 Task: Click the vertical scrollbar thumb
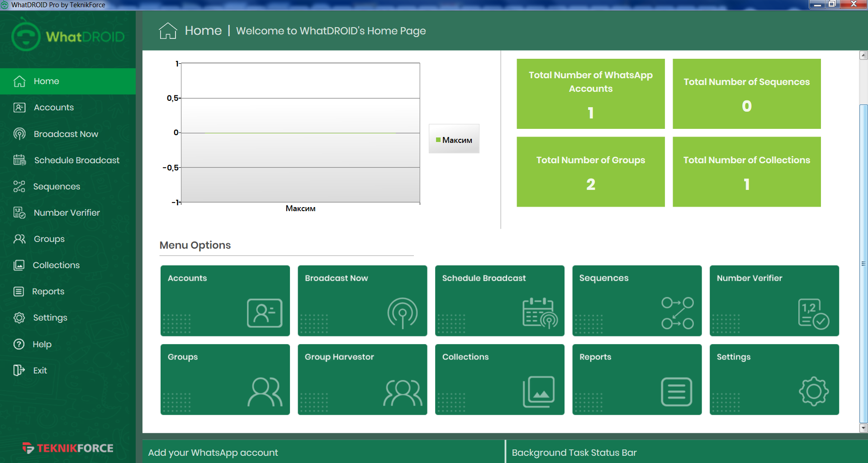863,263
